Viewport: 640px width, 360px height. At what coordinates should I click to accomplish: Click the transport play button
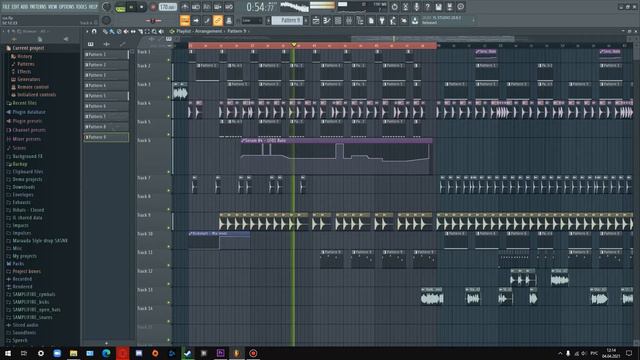pyautogui.click(x=131, y=7)
